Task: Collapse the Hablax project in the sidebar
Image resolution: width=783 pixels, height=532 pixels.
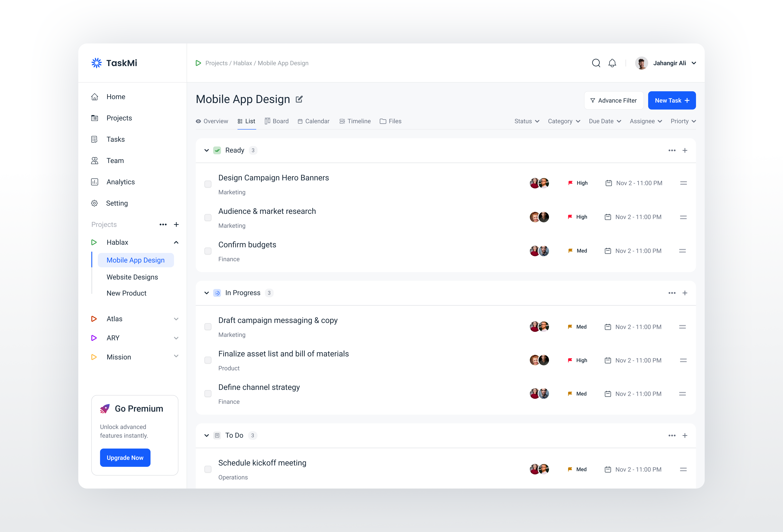Action: [176, 242]
